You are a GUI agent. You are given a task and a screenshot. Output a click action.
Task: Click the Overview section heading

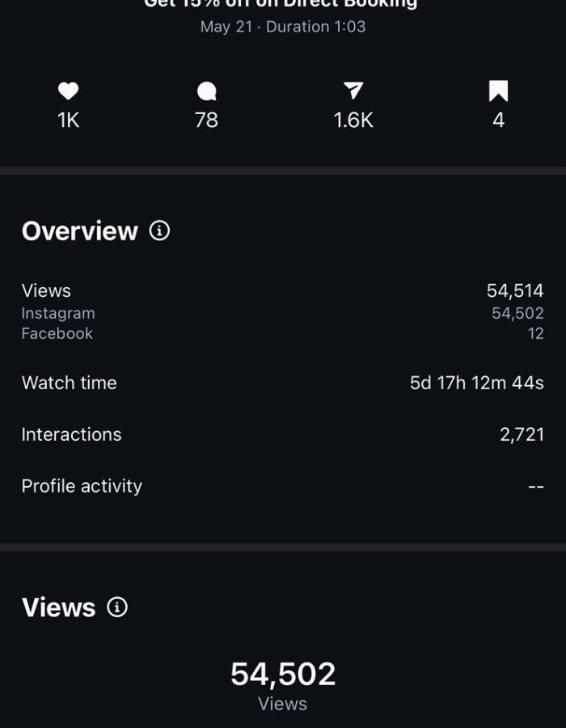point(80,231)
